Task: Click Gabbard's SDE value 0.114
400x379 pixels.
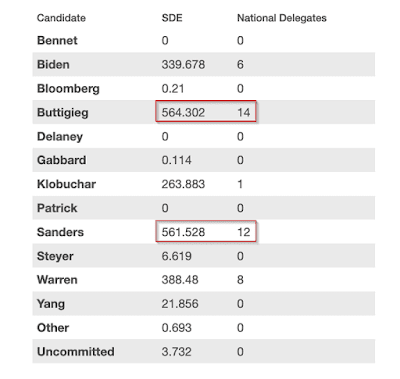Action: [x=177, y=160]
